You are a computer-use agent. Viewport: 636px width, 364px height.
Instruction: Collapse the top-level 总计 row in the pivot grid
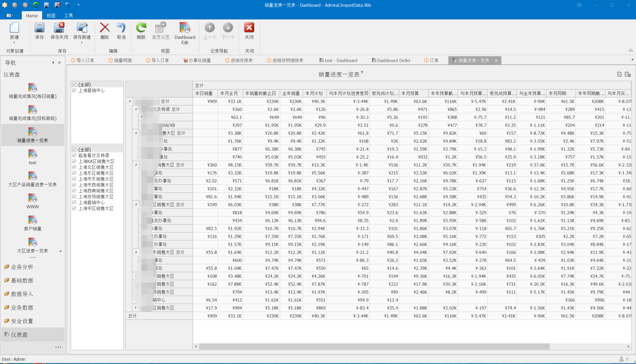coord(130,101)
